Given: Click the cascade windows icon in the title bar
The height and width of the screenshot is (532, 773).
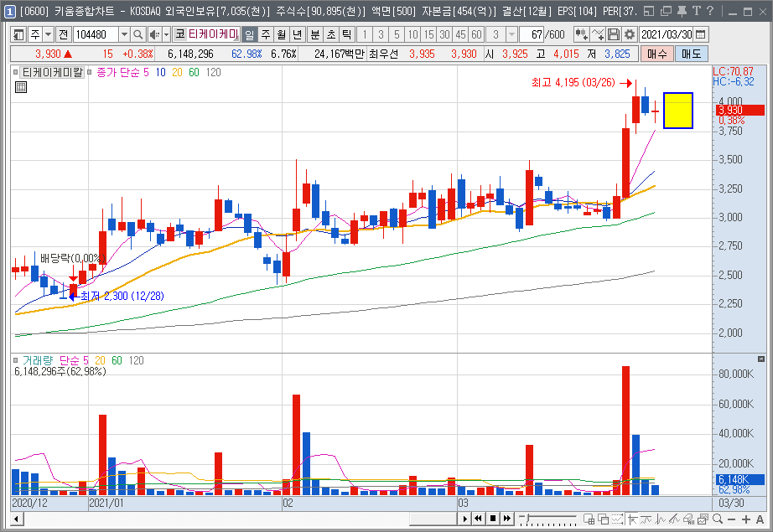Looking at the screenshot, I should click(666, 11).
